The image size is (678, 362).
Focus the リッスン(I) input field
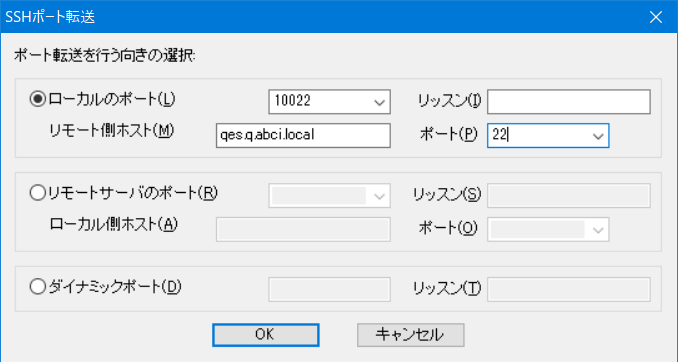point(569,102)
